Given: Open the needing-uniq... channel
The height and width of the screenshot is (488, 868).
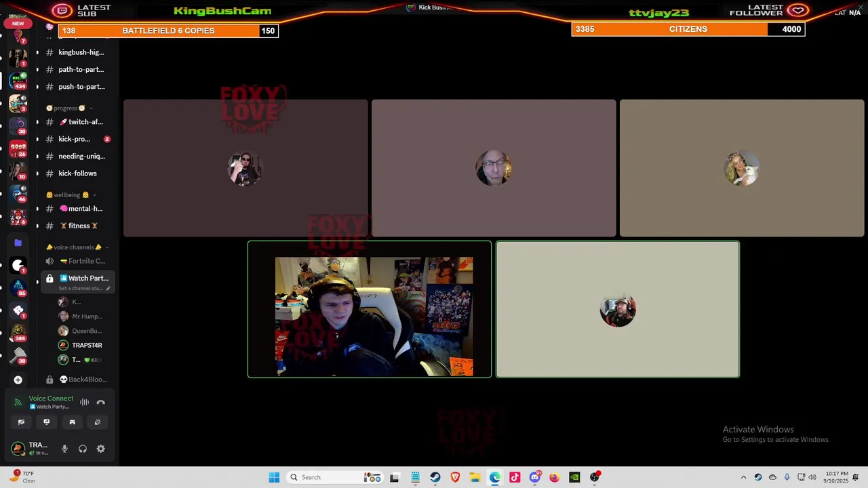Looking at the screenshot, I should coord(77,156).
